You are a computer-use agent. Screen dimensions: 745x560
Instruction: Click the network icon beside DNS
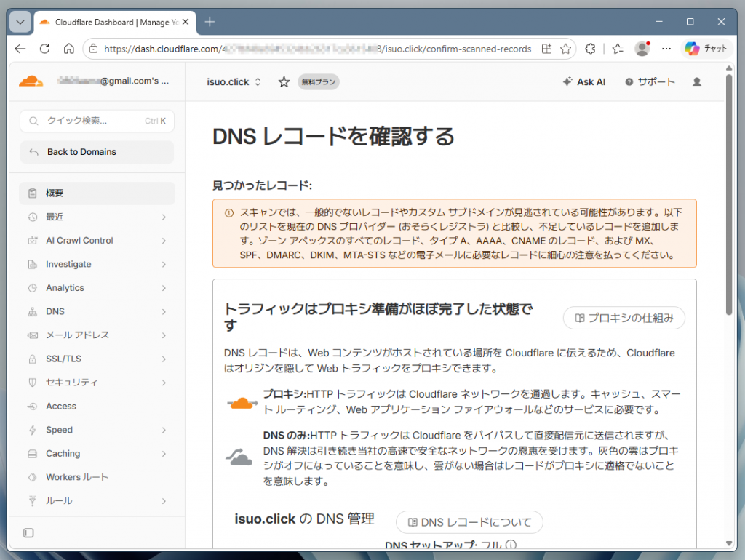[x=32, y=311]
